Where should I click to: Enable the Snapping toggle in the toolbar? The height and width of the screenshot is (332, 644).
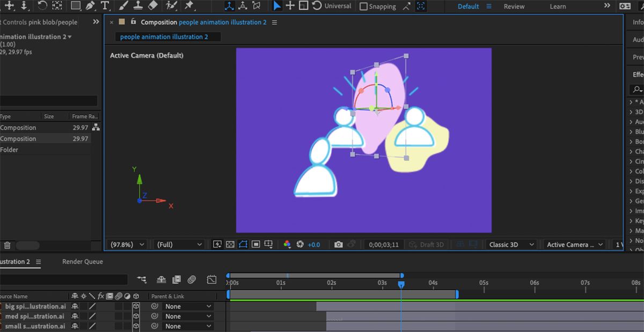(x=364, y=6)
